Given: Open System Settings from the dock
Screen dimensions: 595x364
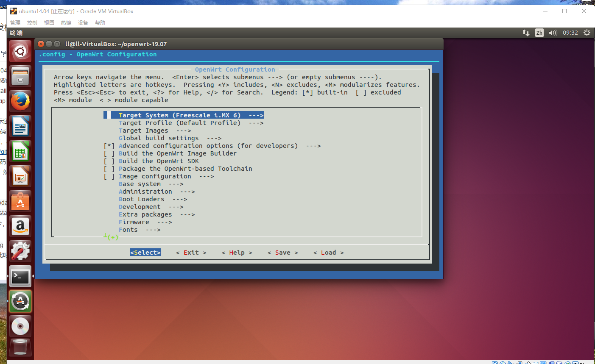Looking at the screenshot, I should pyautogui.click(x=20, y=251).
